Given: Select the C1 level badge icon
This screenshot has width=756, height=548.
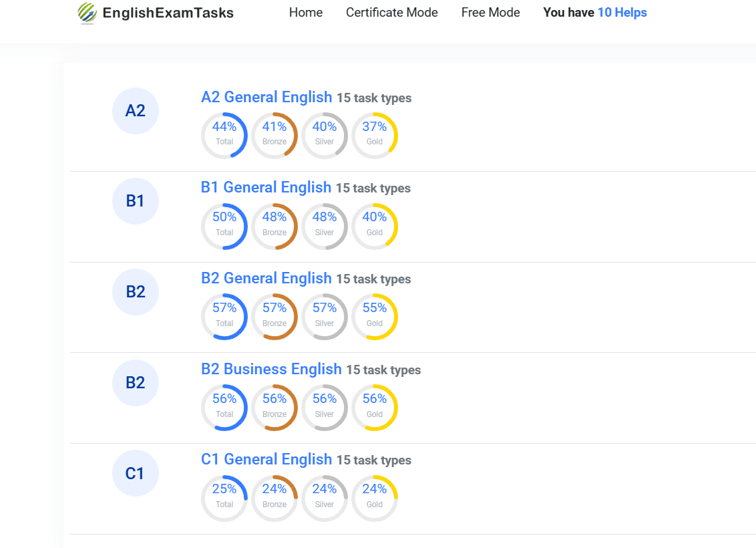Looking at the screenshot, I should (x=135, y=473).
